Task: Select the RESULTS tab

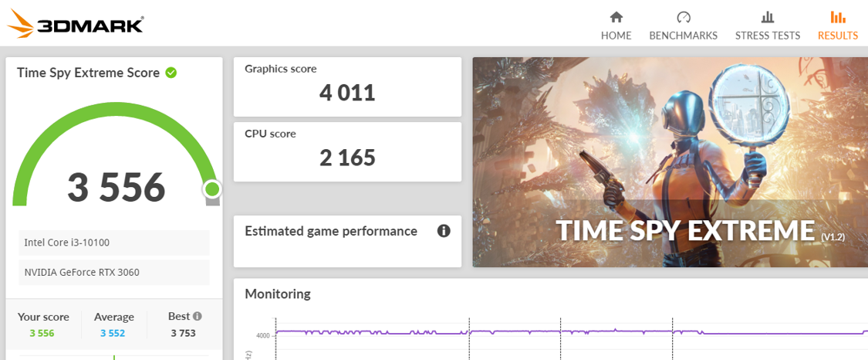Action: [838, 25]
